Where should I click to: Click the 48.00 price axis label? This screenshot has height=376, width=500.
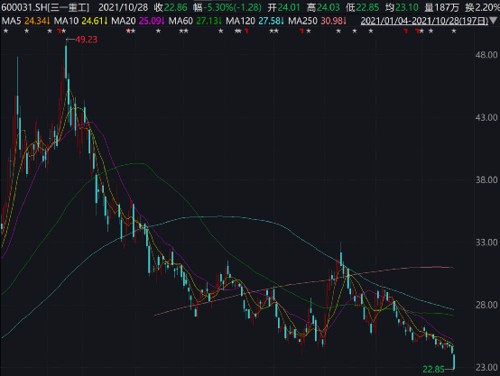(x=486, y=55)
